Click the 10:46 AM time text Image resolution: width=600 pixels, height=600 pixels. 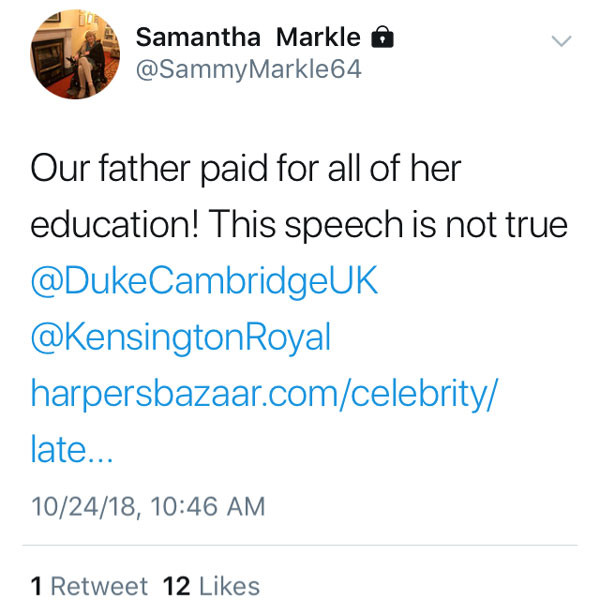[207, 507]
